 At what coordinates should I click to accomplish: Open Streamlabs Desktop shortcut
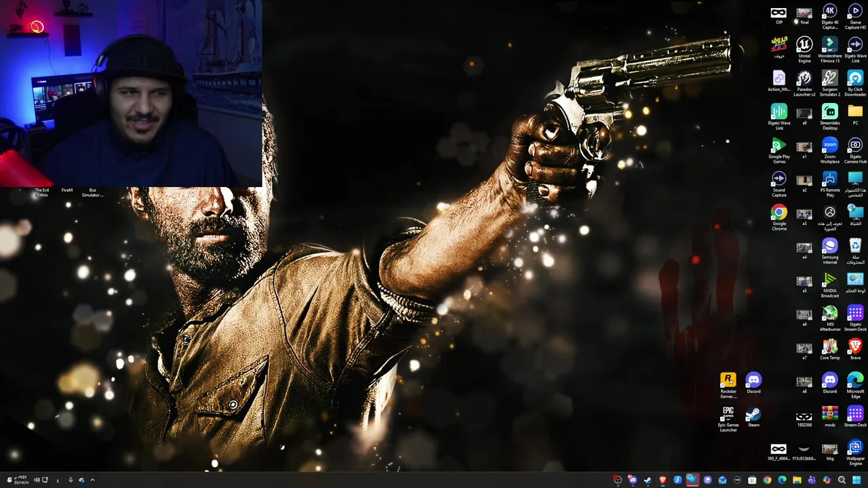coord(830,116)
